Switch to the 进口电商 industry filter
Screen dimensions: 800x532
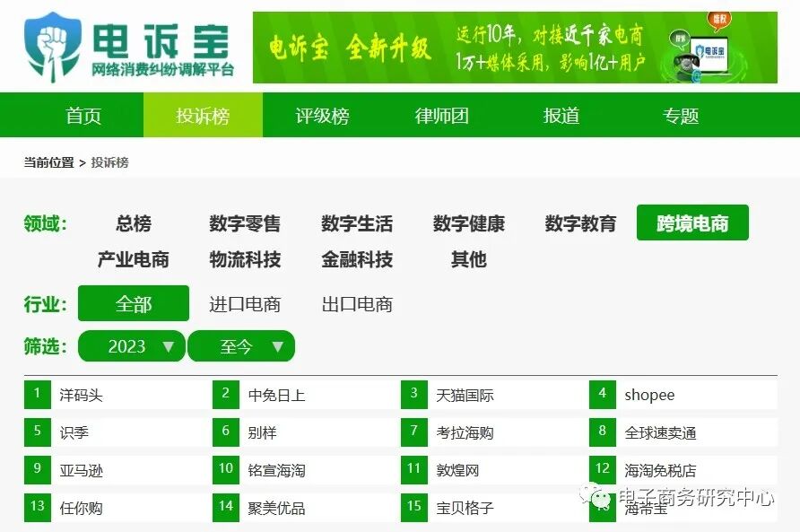[x=244, y=304]
